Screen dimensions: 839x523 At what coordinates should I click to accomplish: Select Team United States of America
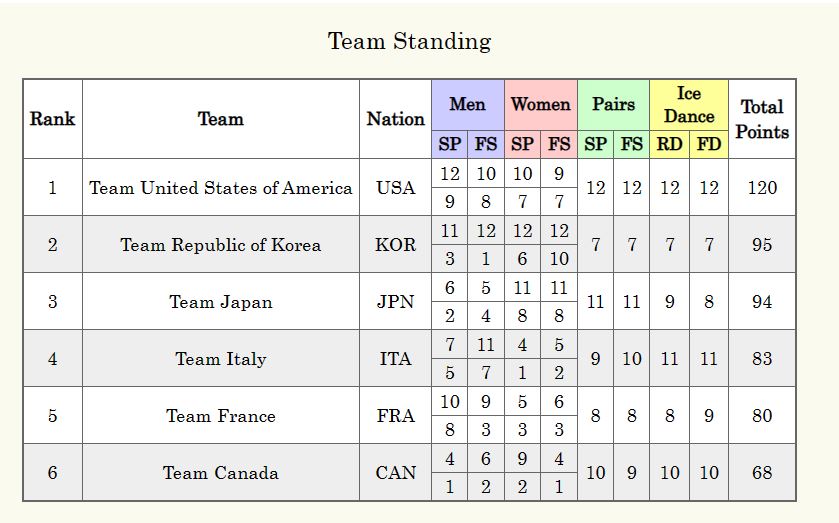pos(220,188)
